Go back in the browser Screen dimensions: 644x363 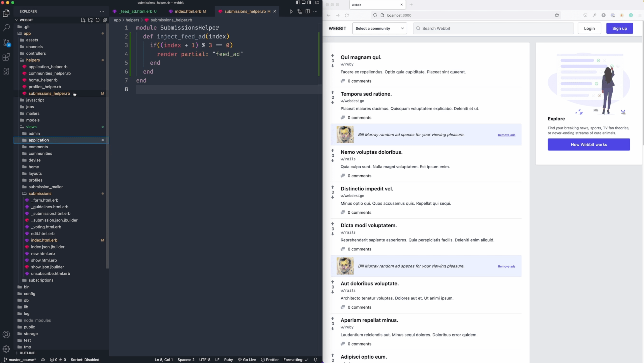click(x=329, y=16)
